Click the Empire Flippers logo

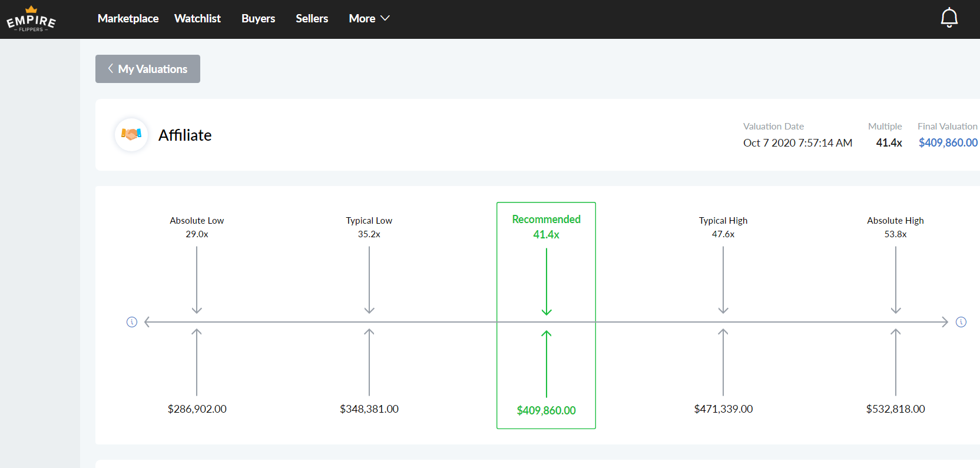click(31, 19)
